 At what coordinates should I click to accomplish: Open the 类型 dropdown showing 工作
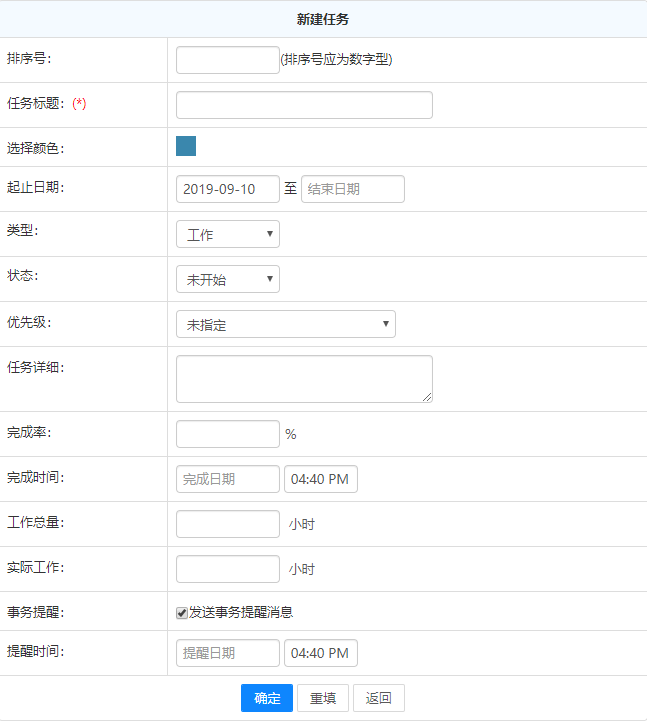pos(227,234)
